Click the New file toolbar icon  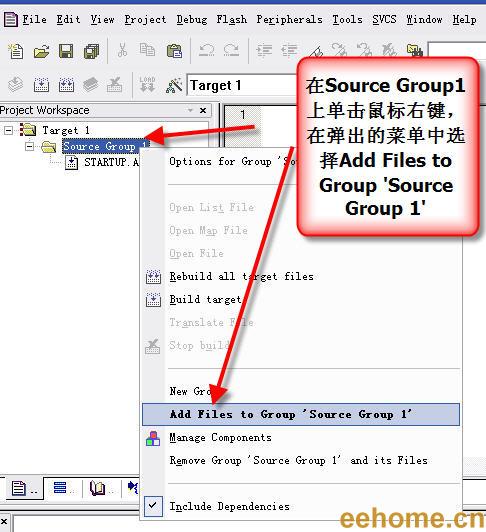click(x=16, y=52)
